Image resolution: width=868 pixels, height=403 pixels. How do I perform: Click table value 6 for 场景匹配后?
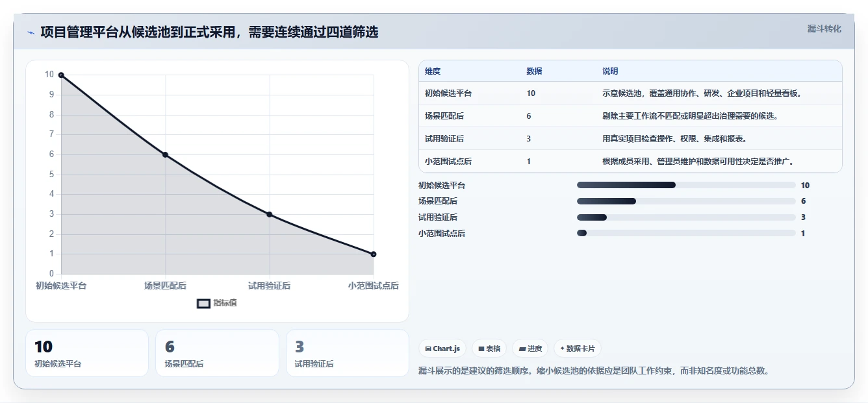click(529, 116)
